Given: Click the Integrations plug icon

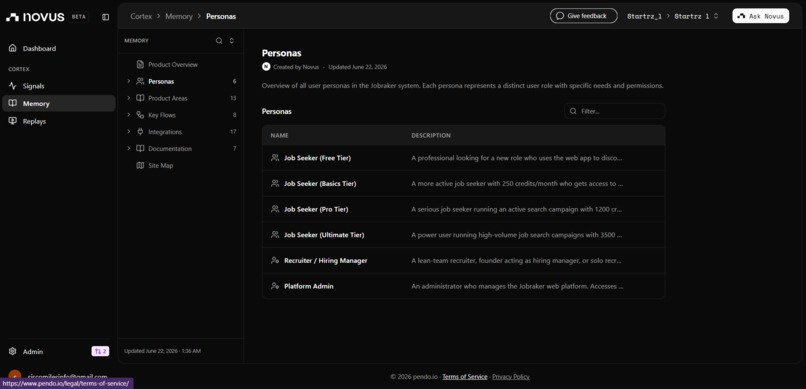Looking at the screenshot, I should 140,132.
